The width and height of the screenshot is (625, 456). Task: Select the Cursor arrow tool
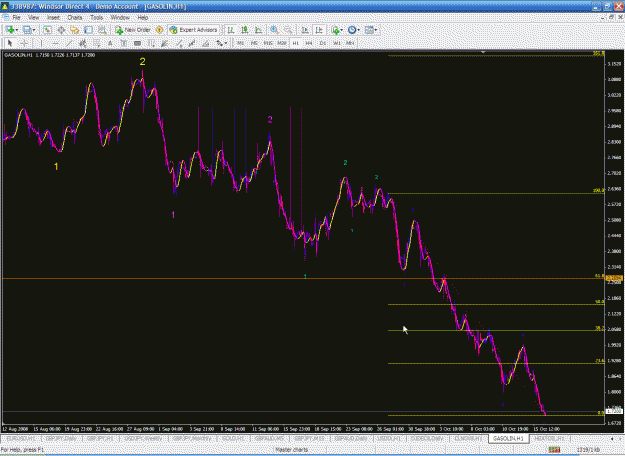[10, 43]
